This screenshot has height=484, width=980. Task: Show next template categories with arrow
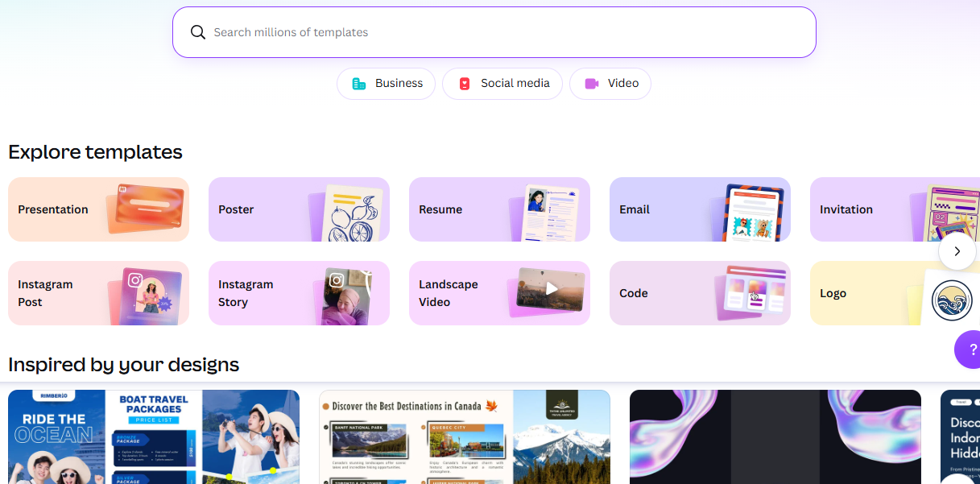tap(957, 251)
